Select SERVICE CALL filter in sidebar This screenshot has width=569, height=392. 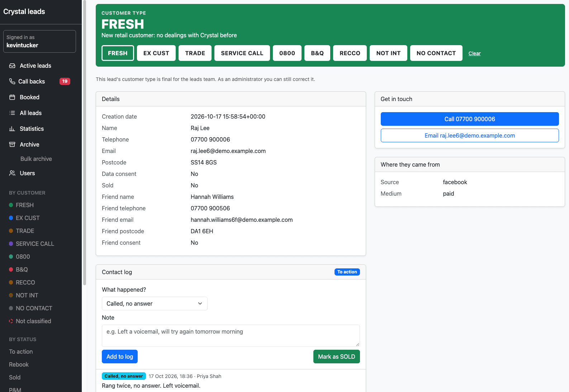point(35,244)
